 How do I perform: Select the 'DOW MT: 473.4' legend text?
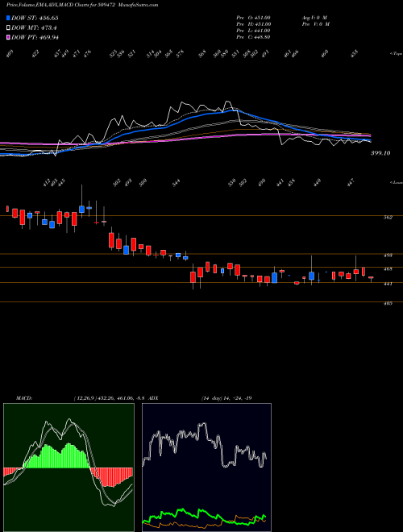[x=34, y=27]
